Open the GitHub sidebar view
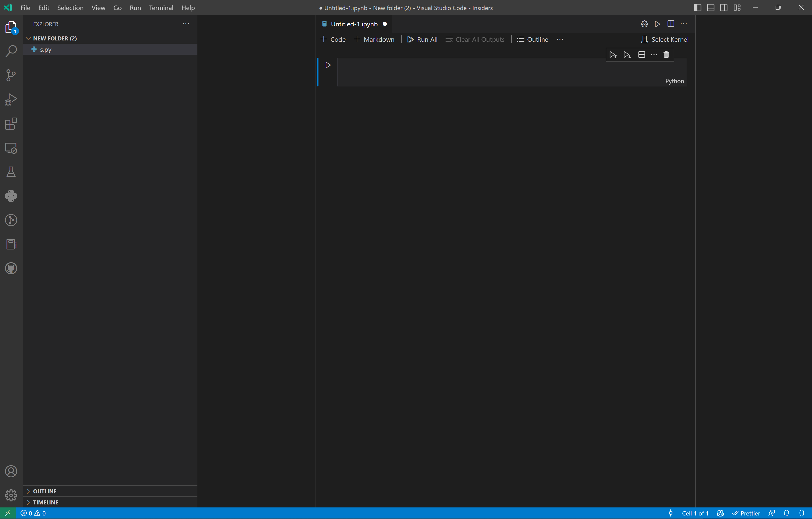 pos(11,268)
